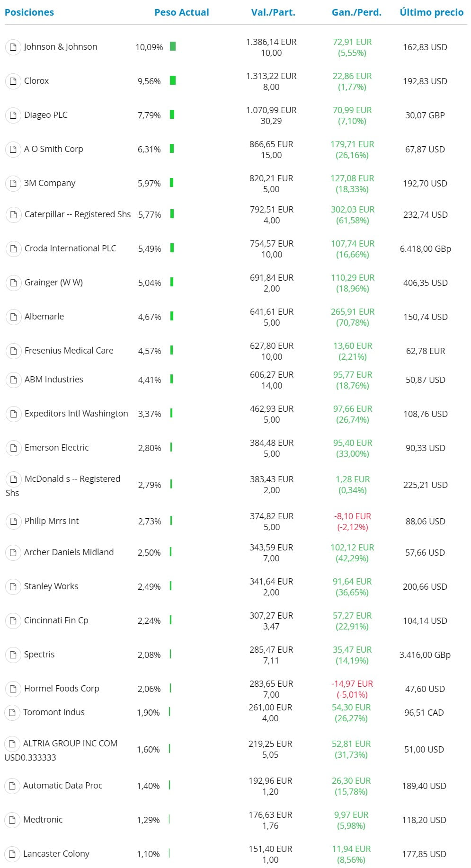Click the Val./Part. column header
The height and width of the screenshot is (868, 471).
(x=273, y=12)
